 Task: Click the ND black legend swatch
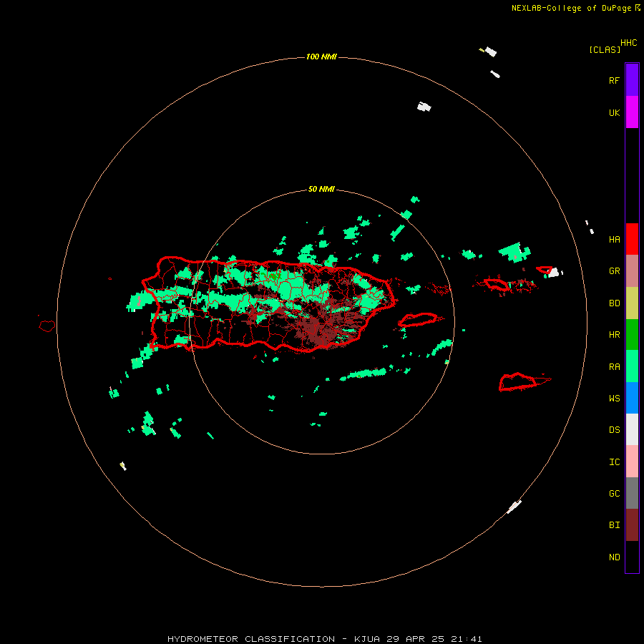632,557
